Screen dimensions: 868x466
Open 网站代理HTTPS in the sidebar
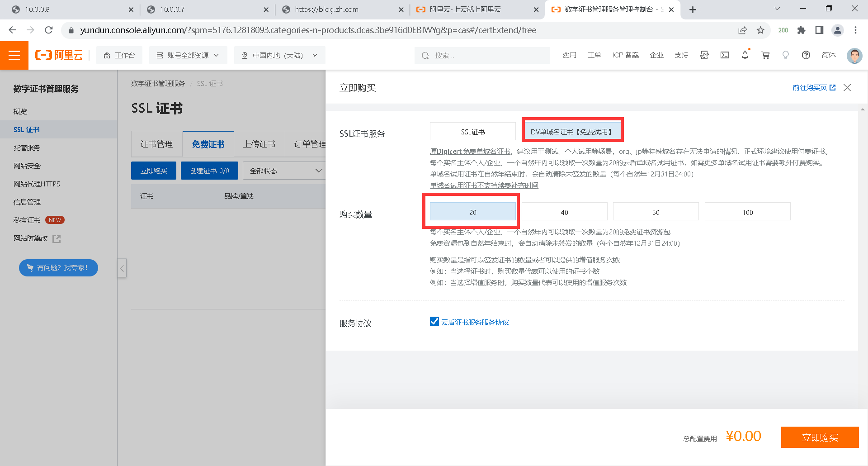[37, 184]
